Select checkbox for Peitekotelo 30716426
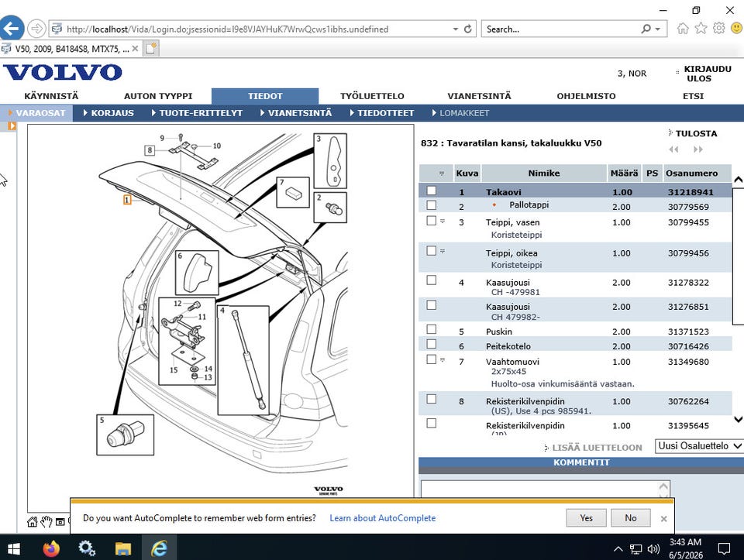 coord(432,344)
